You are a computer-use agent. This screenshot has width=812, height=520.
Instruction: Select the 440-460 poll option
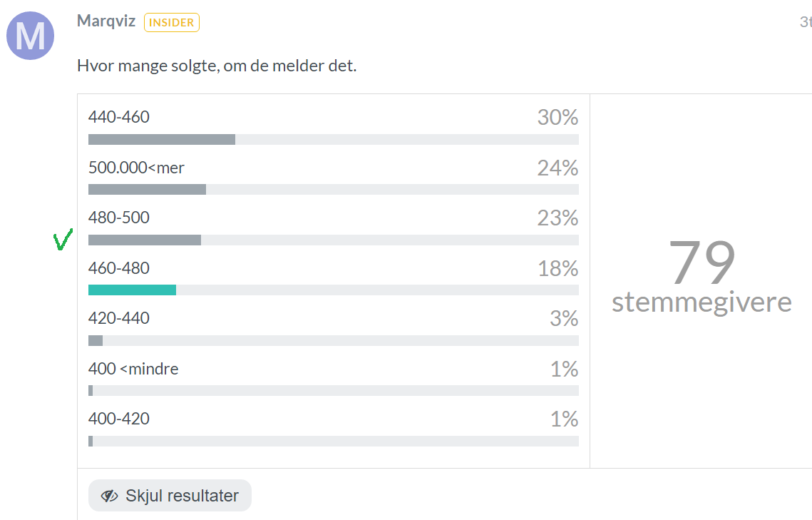(334, 126)
